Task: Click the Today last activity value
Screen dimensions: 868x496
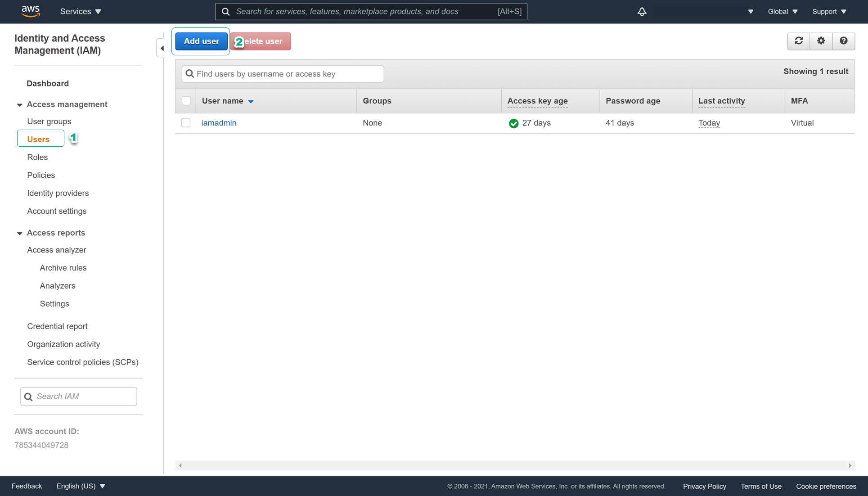Action: pyautogui.click(x=709, y=123)
